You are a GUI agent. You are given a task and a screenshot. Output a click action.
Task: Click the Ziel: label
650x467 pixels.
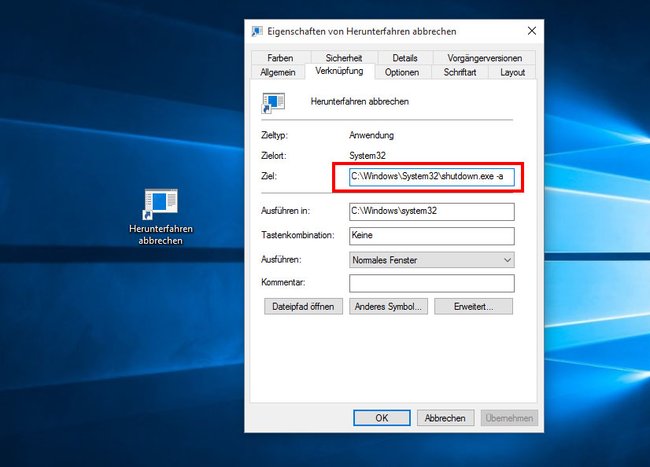point(269,176)
